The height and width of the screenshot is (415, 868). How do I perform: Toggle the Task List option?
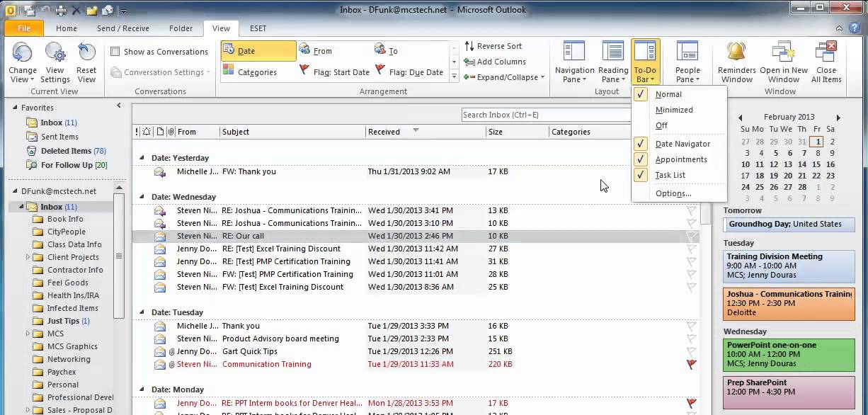coord(670,175)
